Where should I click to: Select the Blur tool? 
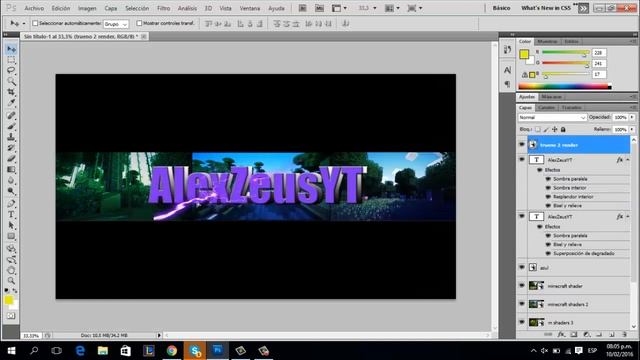tap(11, 180)
